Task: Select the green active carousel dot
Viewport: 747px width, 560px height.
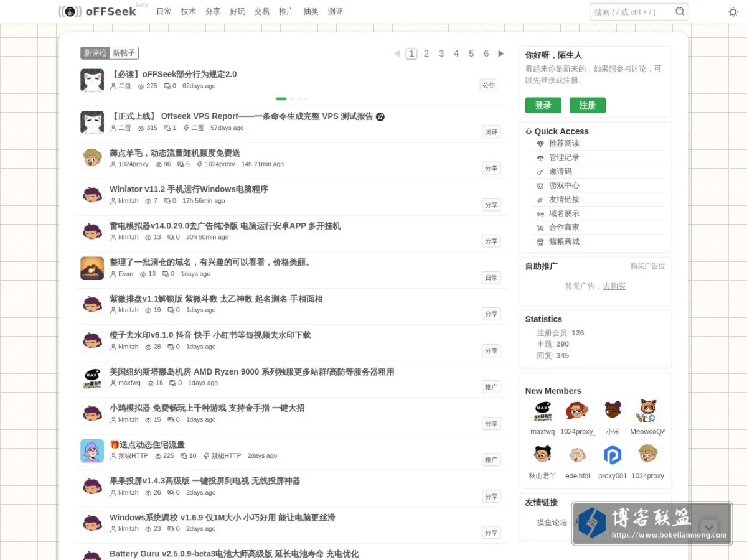Action: (281, 98)
